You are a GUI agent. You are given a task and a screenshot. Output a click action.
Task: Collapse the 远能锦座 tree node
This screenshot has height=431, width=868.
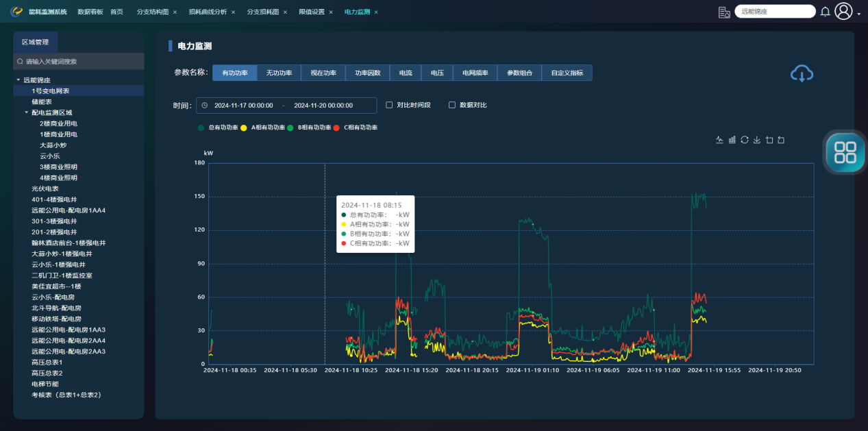coord(18,80)
